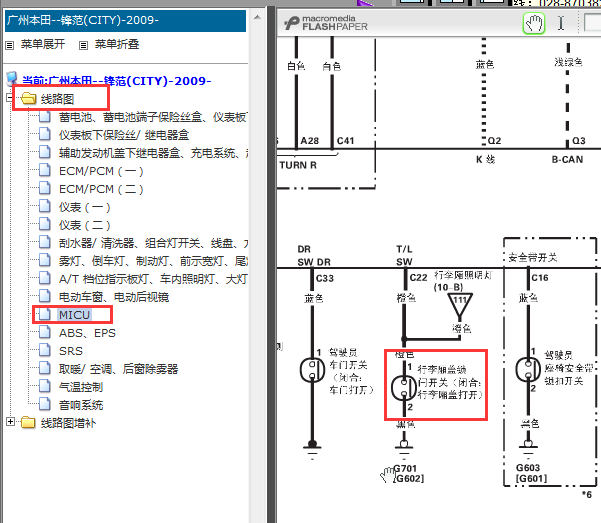This screenshot has height=523, width=601.
Task: Open 刮水器/清洗器、组合灯开关 diagram
Action: [153, 243]
